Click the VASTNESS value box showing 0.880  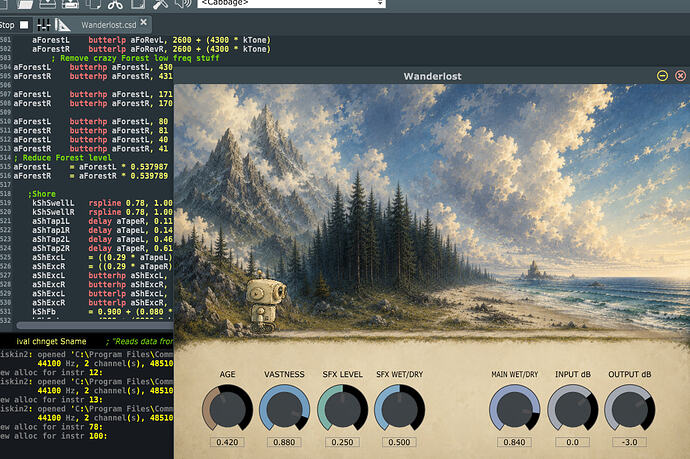click(x=284, y=442)
